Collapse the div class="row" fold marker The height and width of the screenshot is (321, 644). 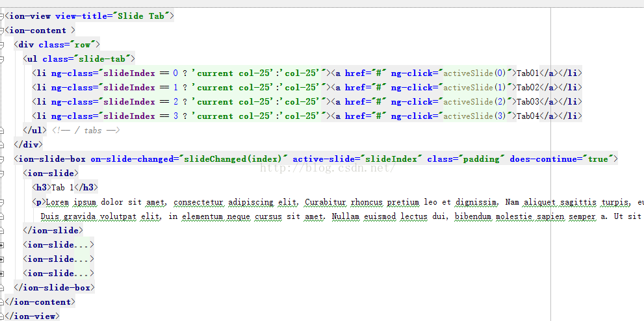[2, 45]
